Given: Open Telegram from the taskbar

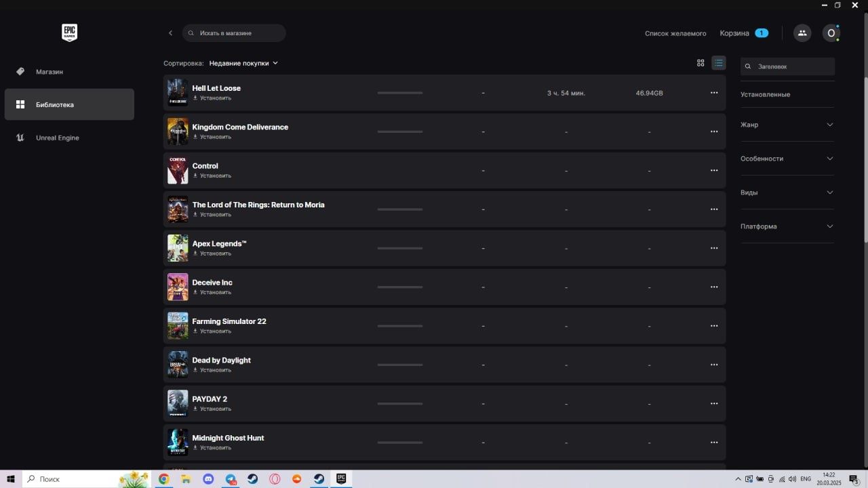Looking at the screenshot, I should click(231, 479).
